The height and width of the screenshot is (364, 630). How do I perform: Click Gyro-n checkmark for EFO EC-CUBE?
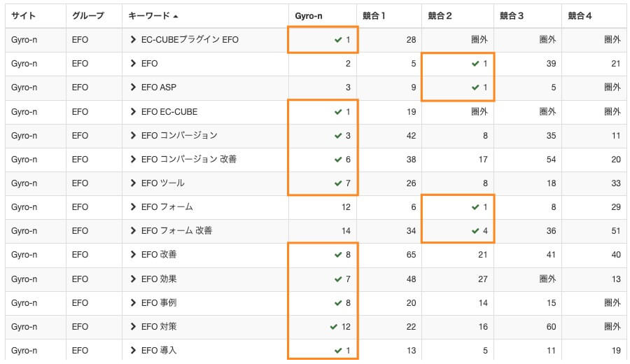[338, 112]
